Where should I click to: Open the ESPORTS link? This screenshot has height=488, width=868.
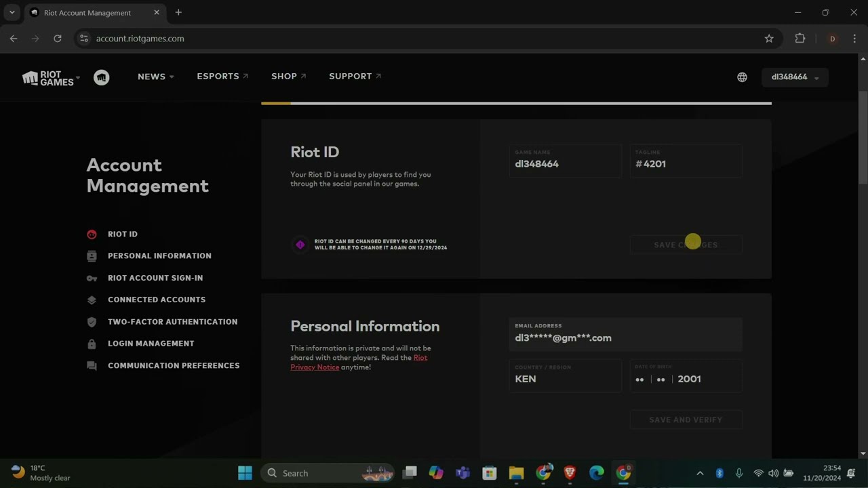coord(222,77)
